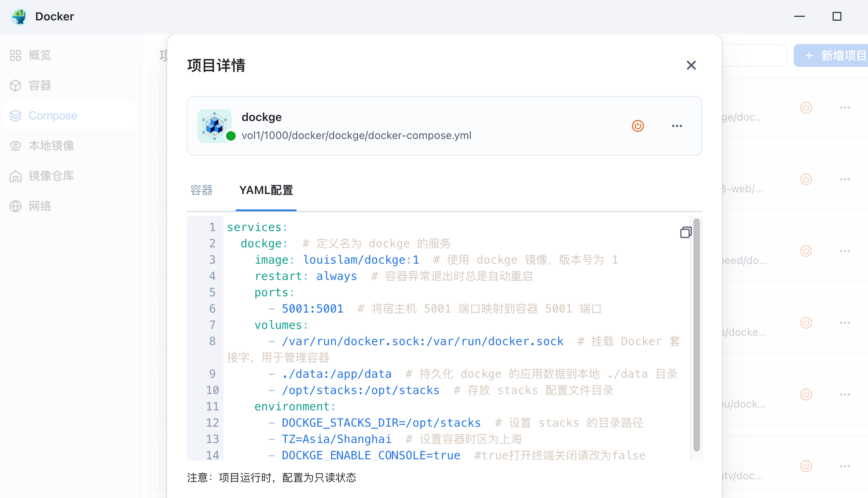Click the dockge project logo thumbnail
Viewport: 868px width, 498px height.
(x=215, y=126)
